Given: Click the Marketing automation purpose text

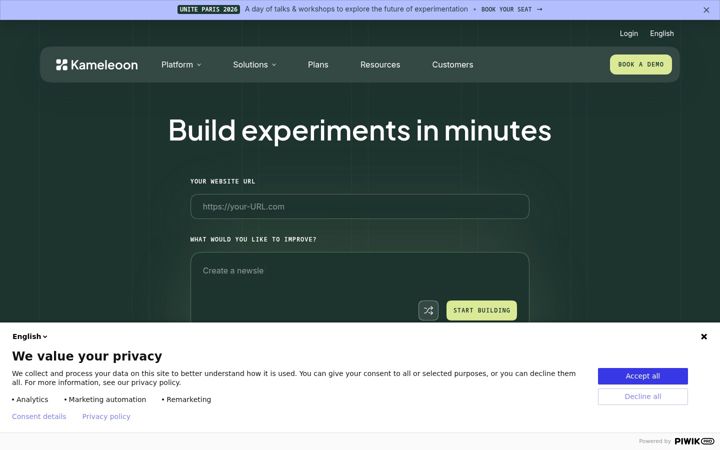Looking at the screenshot, I should coord(105,399).
